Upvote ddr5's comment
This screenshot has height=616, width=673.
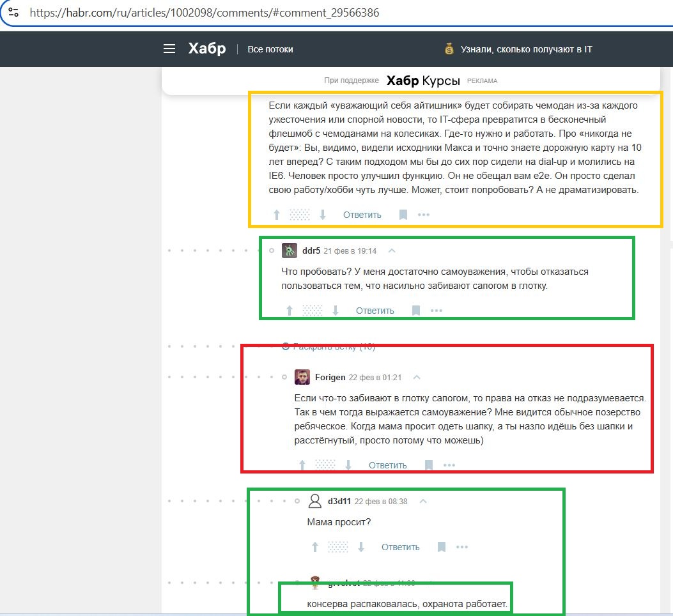290,311
